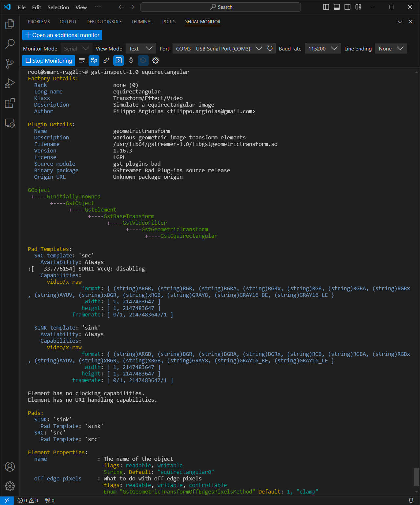Open the Search view in activity bar

click(10, 44)
